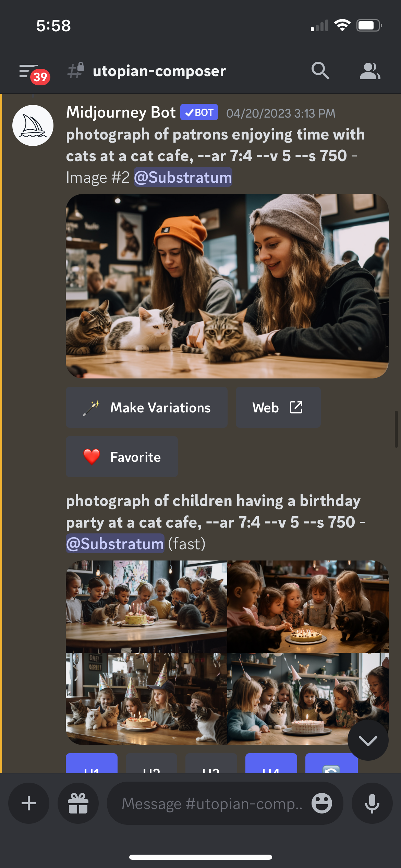Open the member list icon

point(370,71)
